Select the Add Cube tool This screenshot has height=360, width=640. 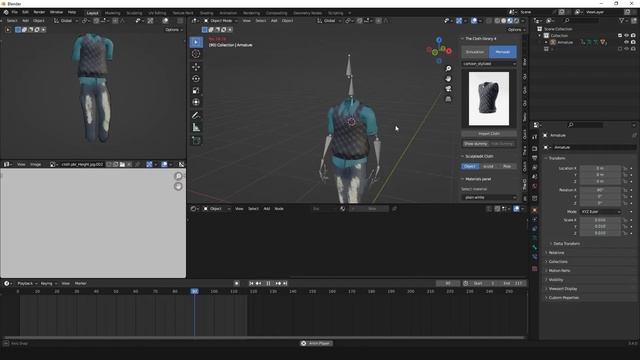[x=196, y=141]
